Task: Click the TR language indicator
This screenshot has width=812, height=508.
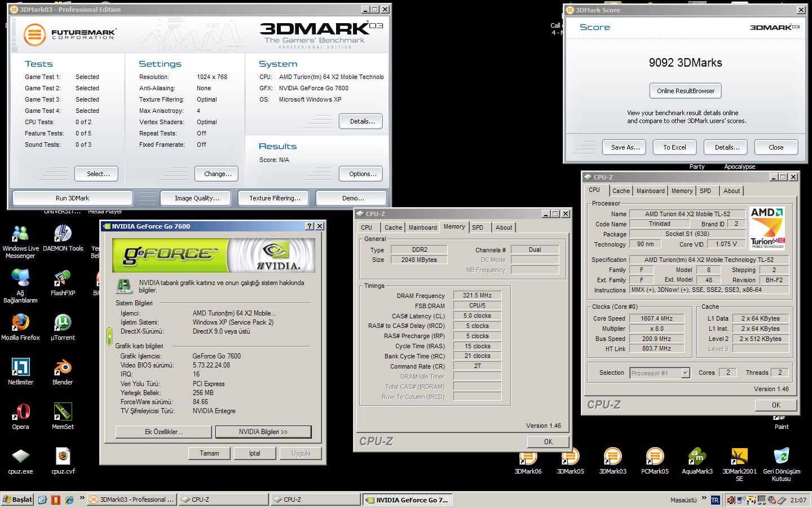Action: click(x=715, y=500)
